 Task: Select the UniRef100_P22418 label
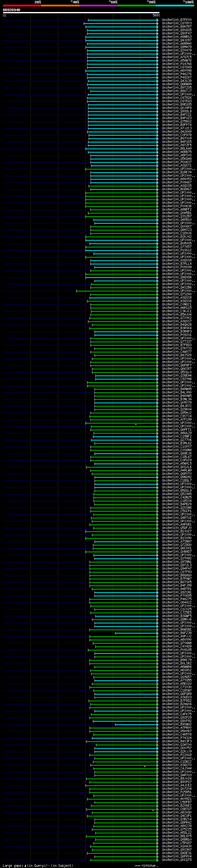tap(176, 755)
